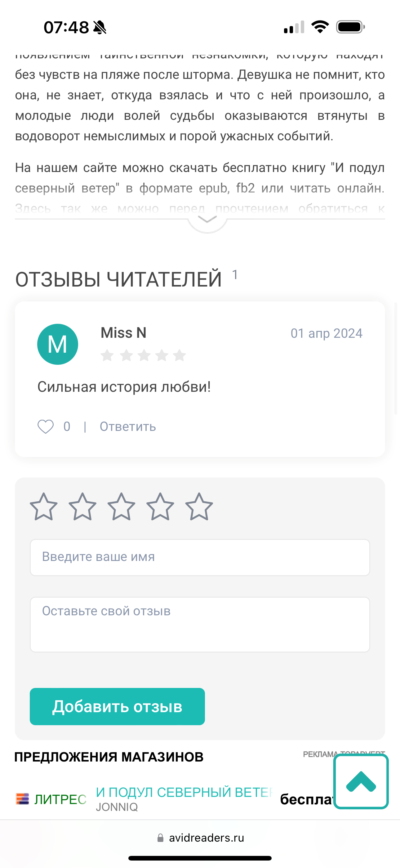Expand the full book description
The width and height of the screenshot is (400, 868).
tap(207, 220)
